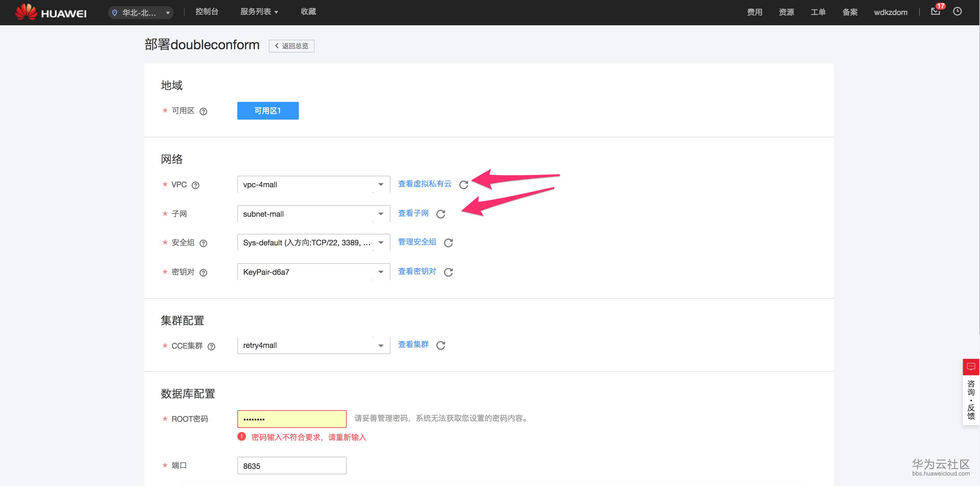This screenshot has width=980, height=486.
Task: Expand the region selector 华北-北...
Action: pos(141,13)
